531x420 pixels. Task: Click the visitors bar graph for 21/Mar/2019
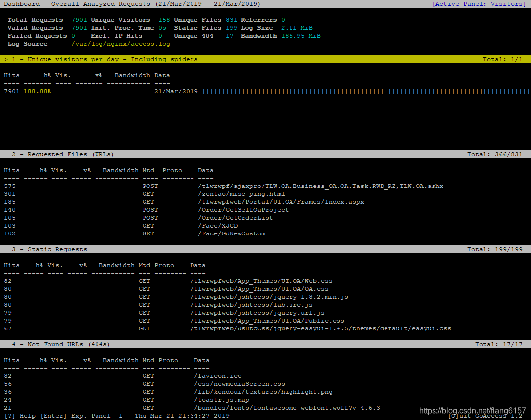[366, 91]
